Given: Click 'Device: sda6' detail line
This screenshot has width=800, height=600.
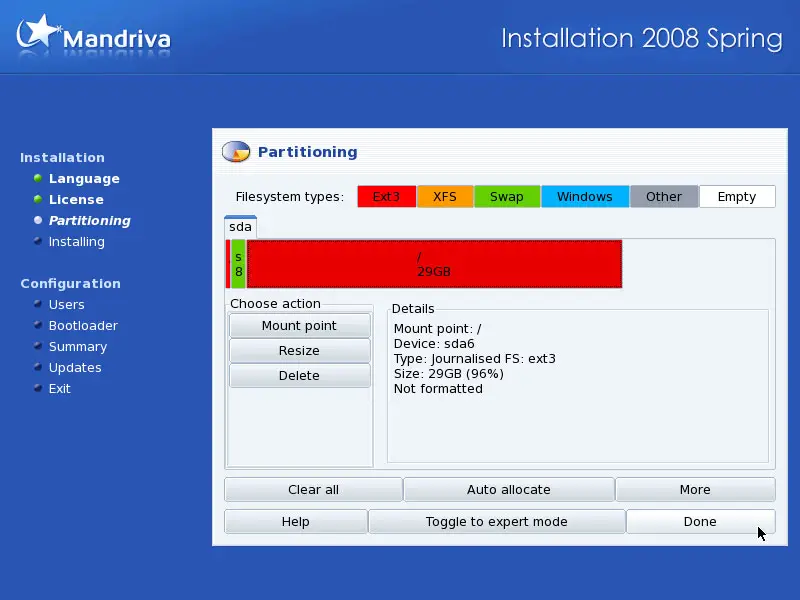Looking at the screenshot, I should point(434,343).
